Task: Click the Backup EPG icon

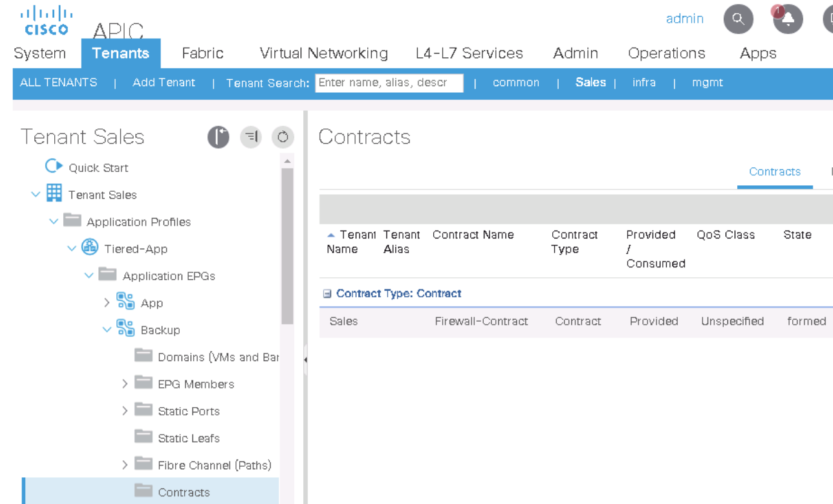Action: [126, 329]
